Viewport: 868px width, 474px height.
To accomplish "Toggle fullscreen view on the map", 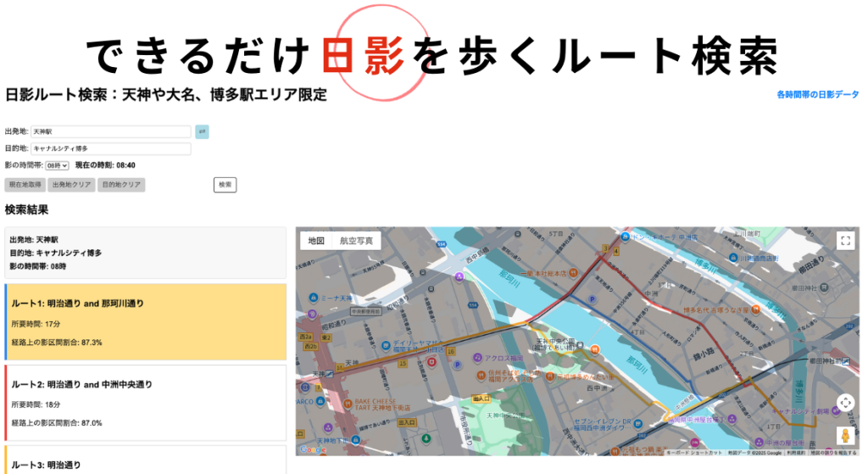I will [844, 241].
